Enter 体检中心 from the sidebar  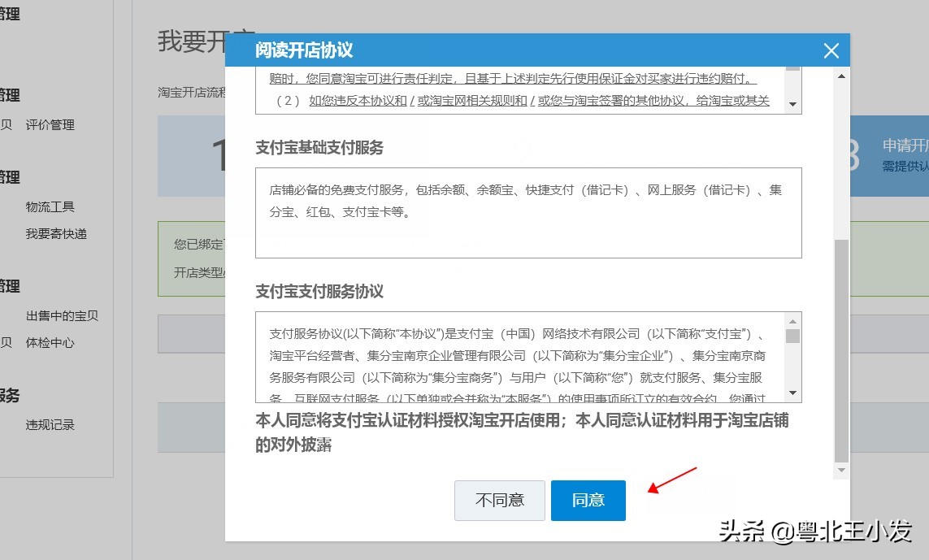[x=52, y=342]
